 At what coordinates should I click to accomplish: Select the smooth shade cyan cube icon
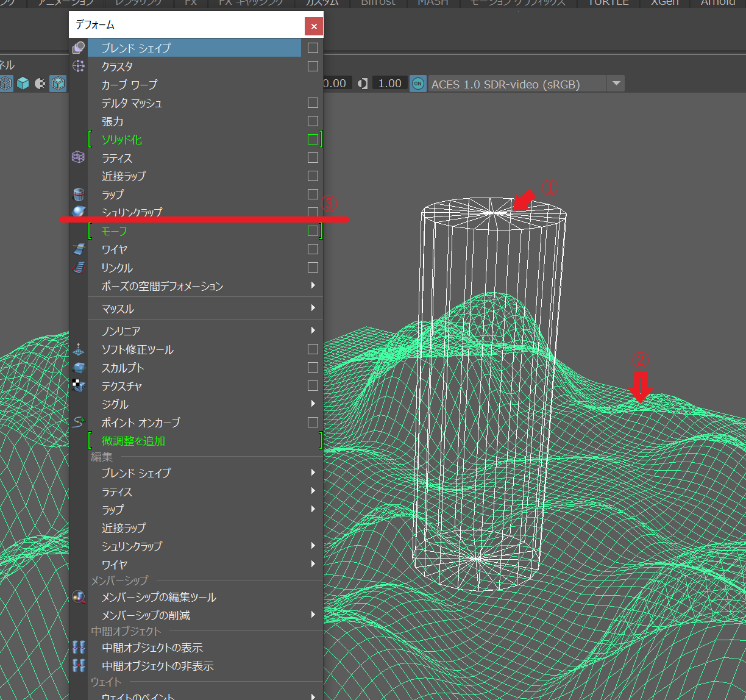click(x=23, y=84)
